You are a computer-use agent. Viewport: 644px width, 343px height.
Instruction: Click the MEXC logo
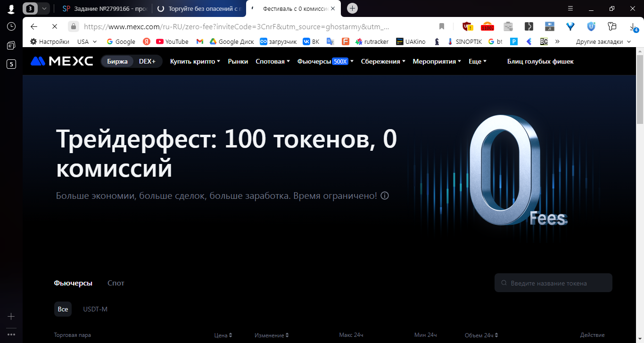click(62, 61)
